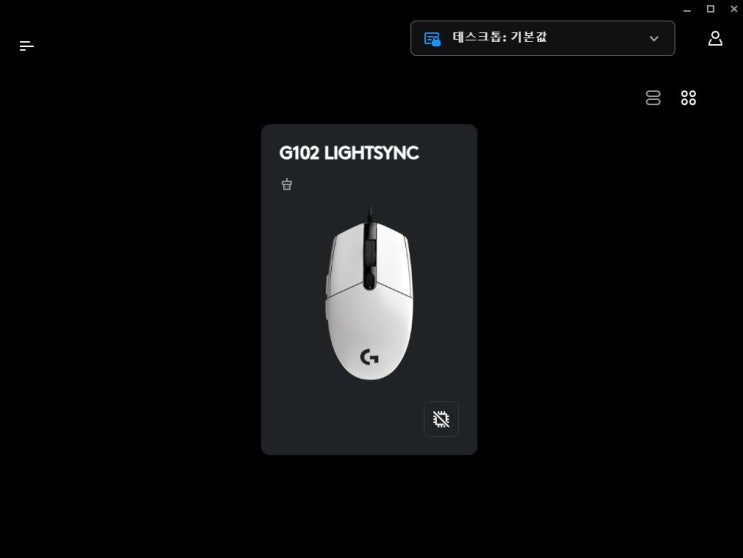Switch devices to stacked list view
Screen dimensions: 743x558
pos(653,98)
